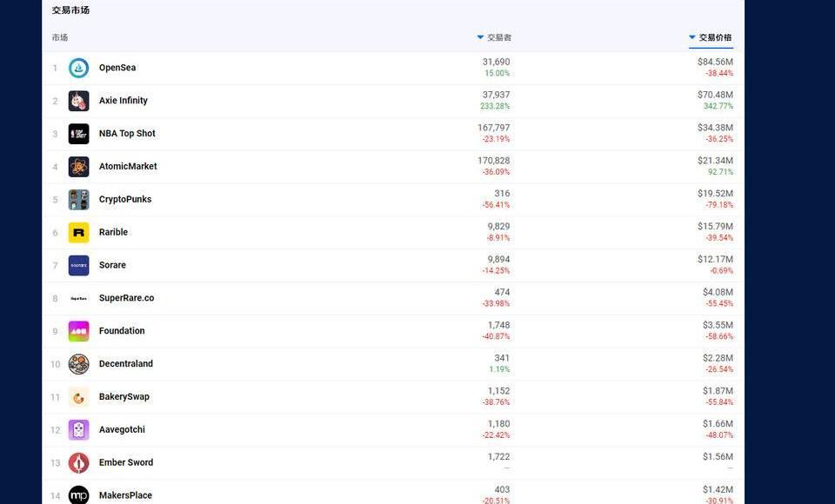Open the MakersPlace marketplace link
The width and height of the screenshot is (835, 504).
tap(125, 495)
